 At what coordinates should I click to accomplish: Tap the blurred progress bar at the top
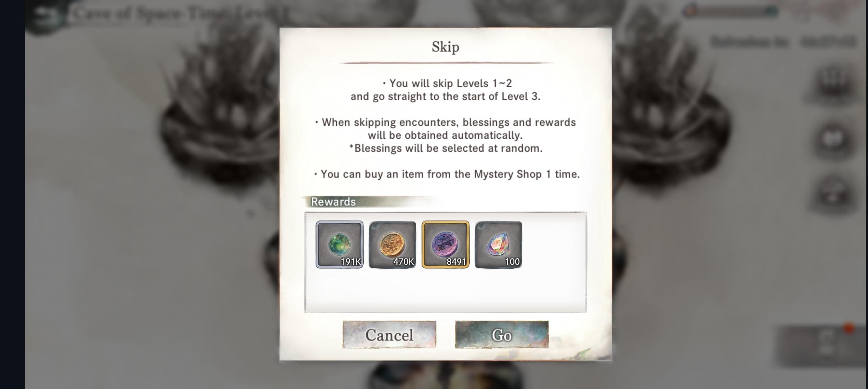(x=732, y=11)
